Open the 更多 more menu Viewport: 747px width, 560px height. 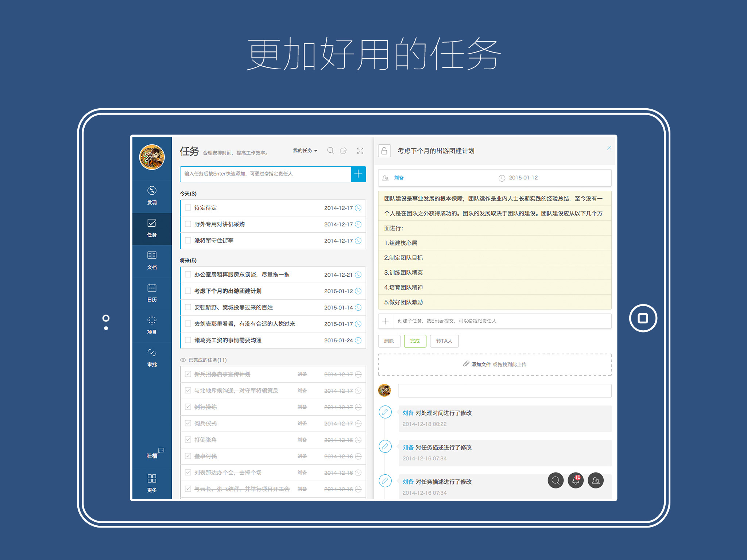pyautogui.click(x=152, y=483)
